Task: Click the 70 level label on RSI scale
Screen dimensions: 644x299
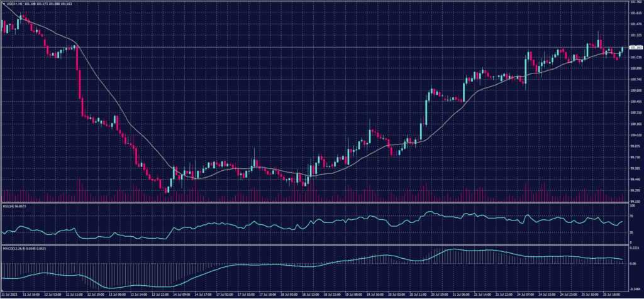Action: (x=632, y=215)
